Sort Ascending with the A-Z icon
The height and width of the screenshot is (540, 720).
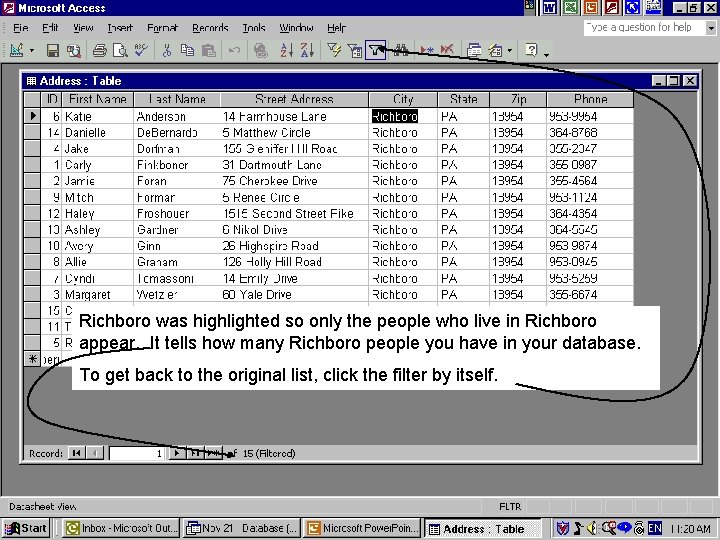pyautogui.click(x=287, y=50)
